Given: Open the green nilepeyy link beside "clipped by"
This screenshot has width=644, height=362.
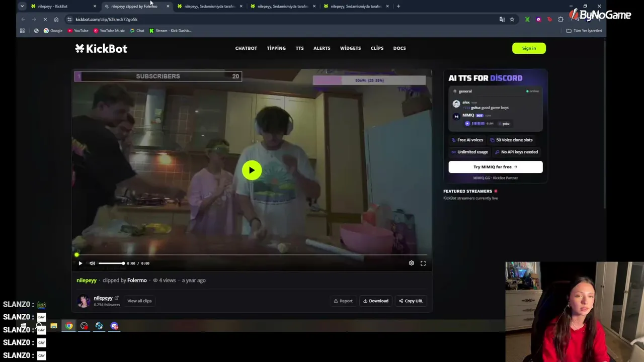Looking at the screenshot, I should [87, 280].
